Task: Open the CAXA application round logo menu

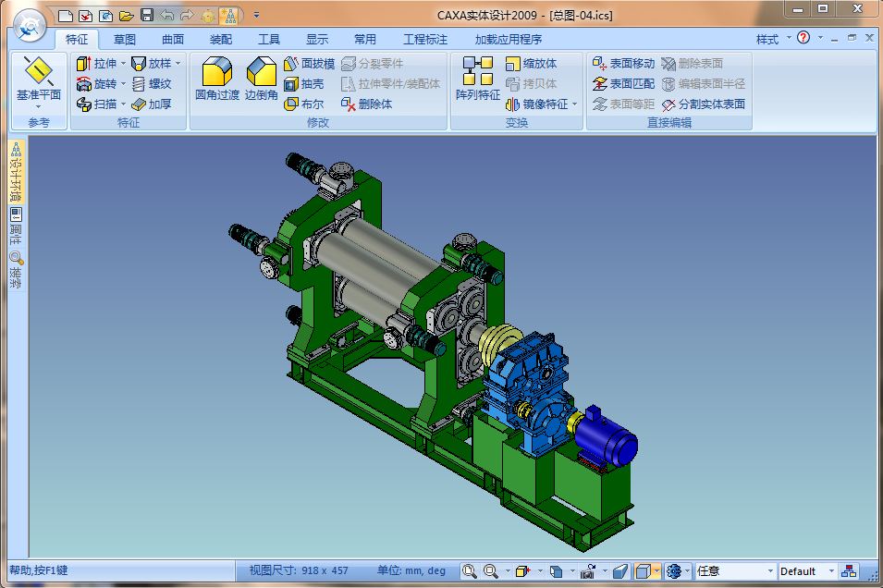Action: (30, 24)
